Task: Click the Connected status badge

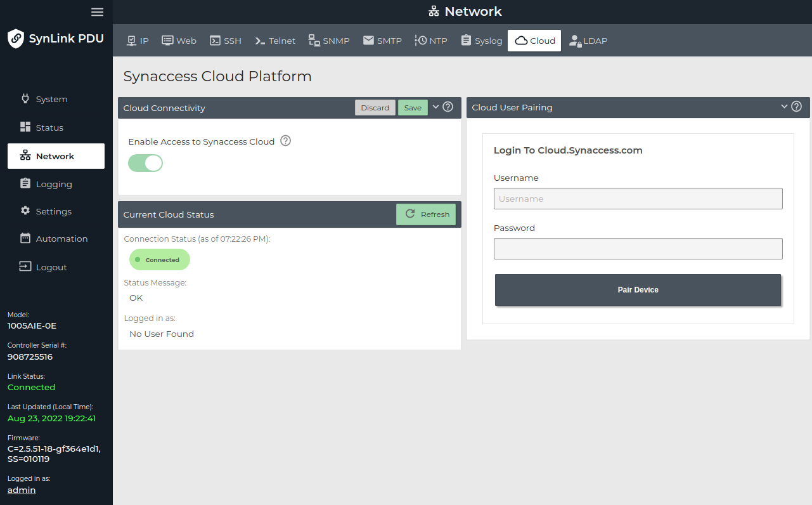Action: (160, 259)
